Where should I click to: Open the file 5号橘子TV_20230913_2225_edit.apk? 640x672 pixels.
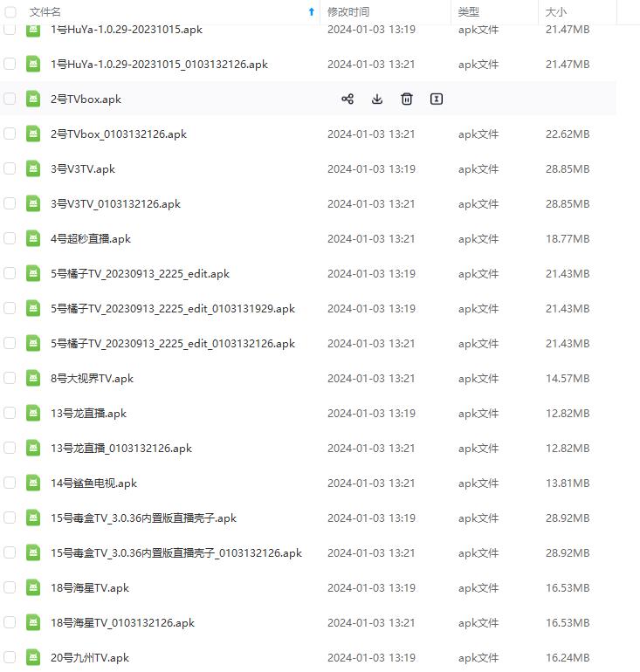tap(141, 273)
